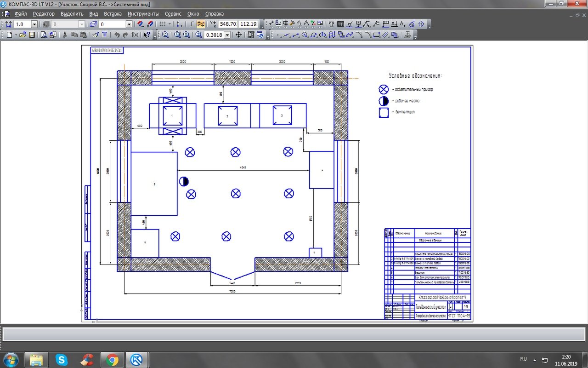Open the Вставка menu
The width and height of the screenshot is (588, 368).
tap(113, 14)
